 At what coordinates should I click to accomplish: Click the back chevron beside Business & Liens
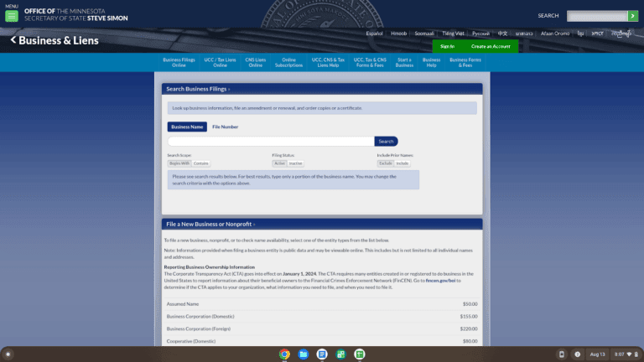point(13,40)
